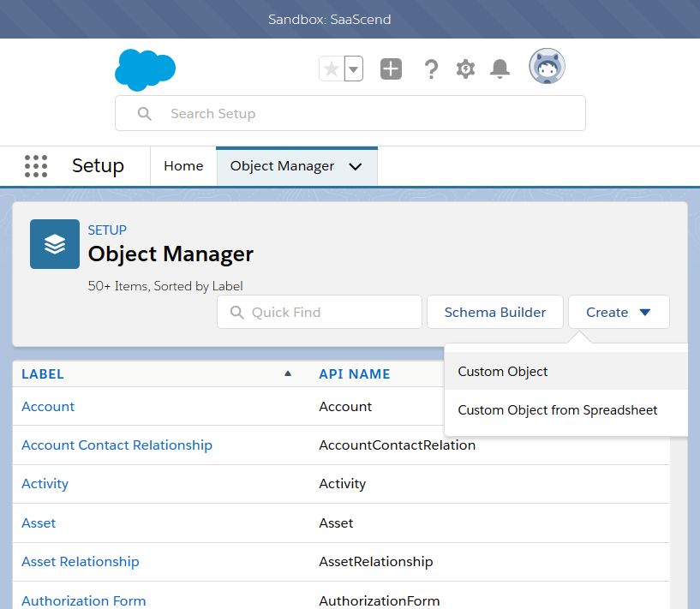Click the LABEL ascending sort arrow

coord(288,373)
